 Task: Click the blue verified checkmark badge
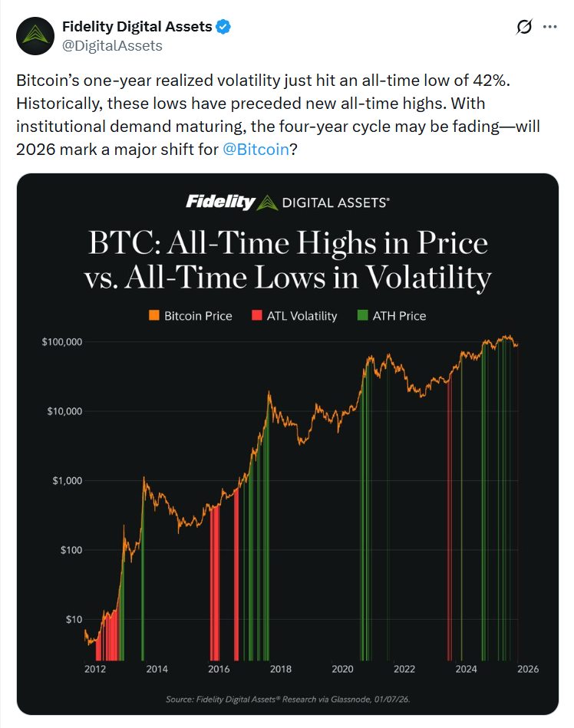point(222,25)
